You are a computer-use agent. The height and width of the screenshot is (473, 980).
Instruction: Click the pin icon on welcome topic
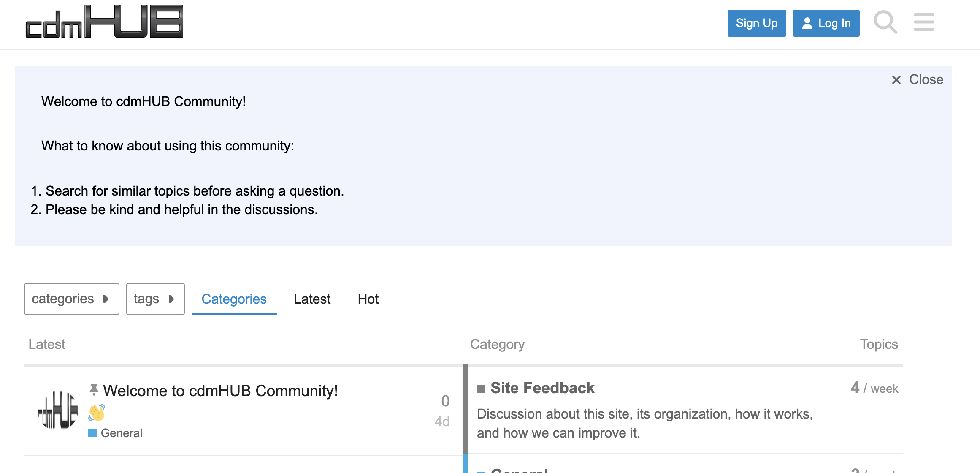94,389
